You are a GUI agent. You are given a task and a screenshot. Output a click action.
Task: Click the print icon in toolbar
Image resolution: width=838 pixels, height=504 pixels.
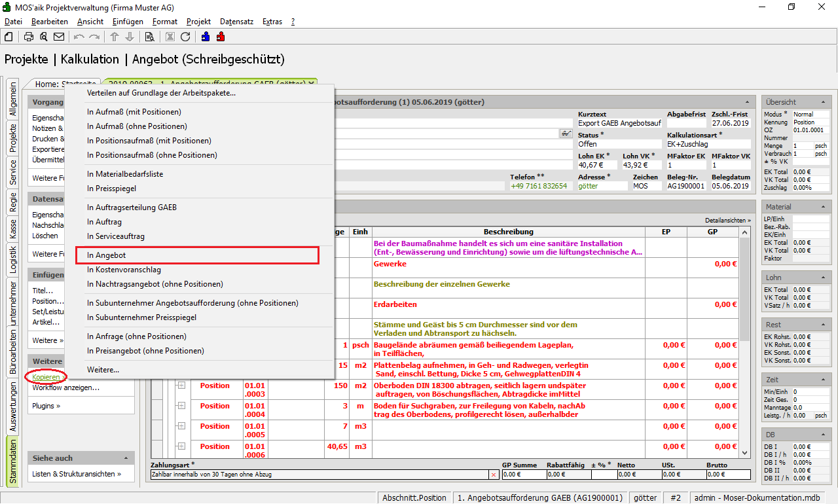pyautogui.click(x=28, y=37)
